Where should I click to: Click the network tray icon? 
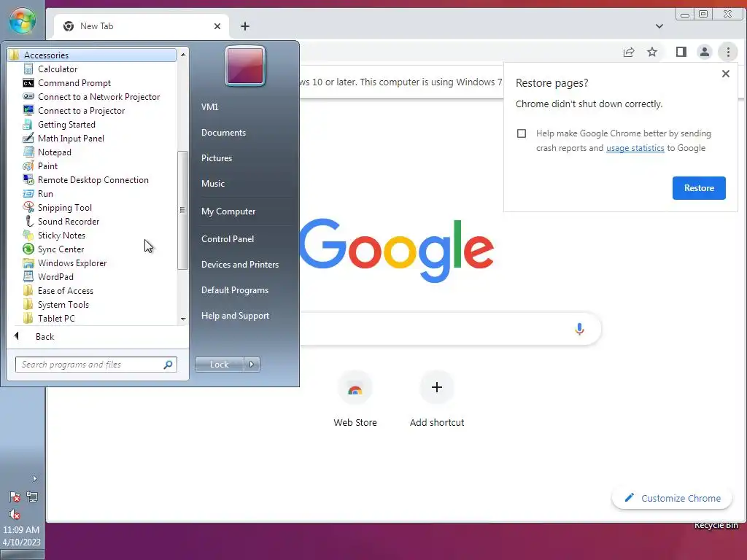(x=32, y=497)
